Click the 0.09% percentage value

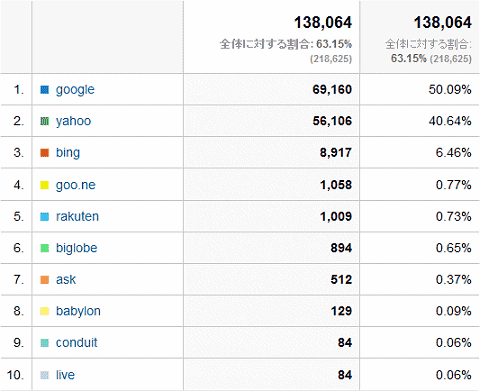tap(453, 311)
